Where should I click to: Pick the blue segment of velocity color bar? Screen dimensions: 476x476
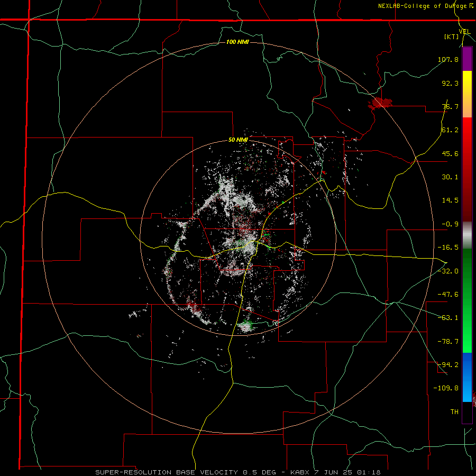[467, 377]
